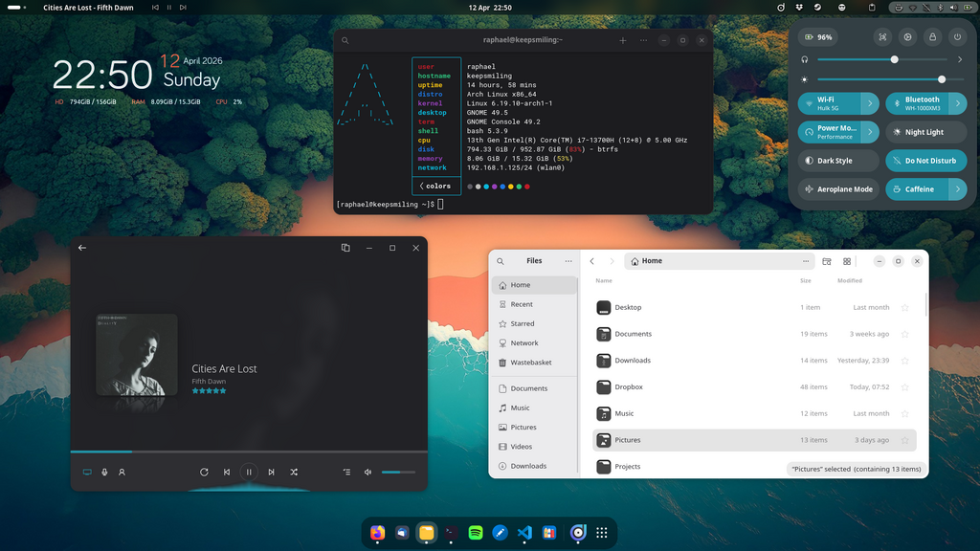Image resolution: width=980 pixels, height=551 pixels.
Task: Expand the Caffeine options arrow
Action: 958,189
